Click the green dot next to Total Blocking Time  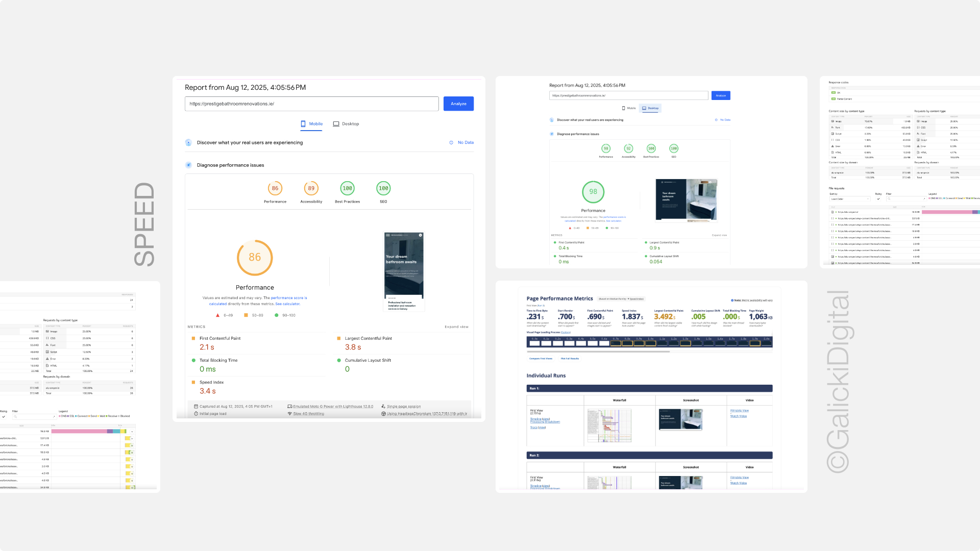click(x=193, y=360)
